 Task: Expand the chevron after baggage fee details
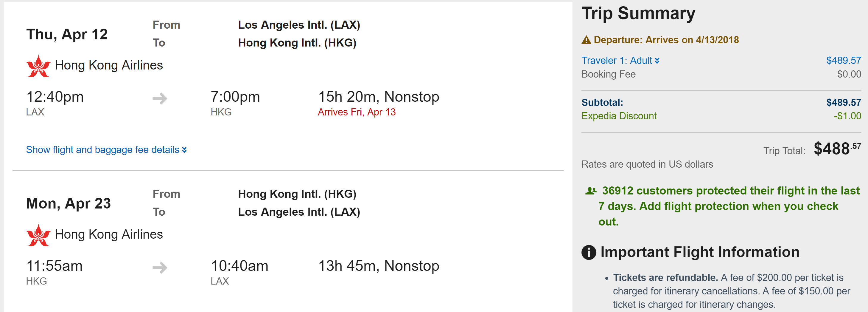(x=184, y=150)
